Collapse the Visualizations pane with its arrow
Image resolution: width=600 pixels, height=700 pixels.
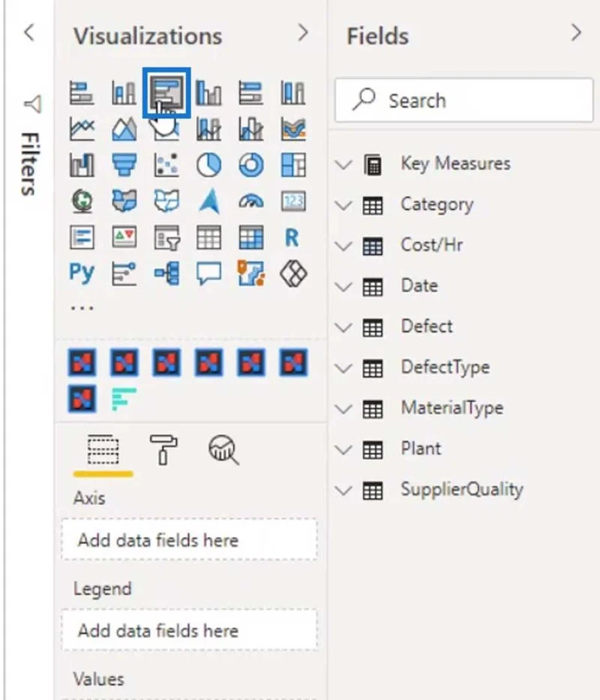pos(303,33)
